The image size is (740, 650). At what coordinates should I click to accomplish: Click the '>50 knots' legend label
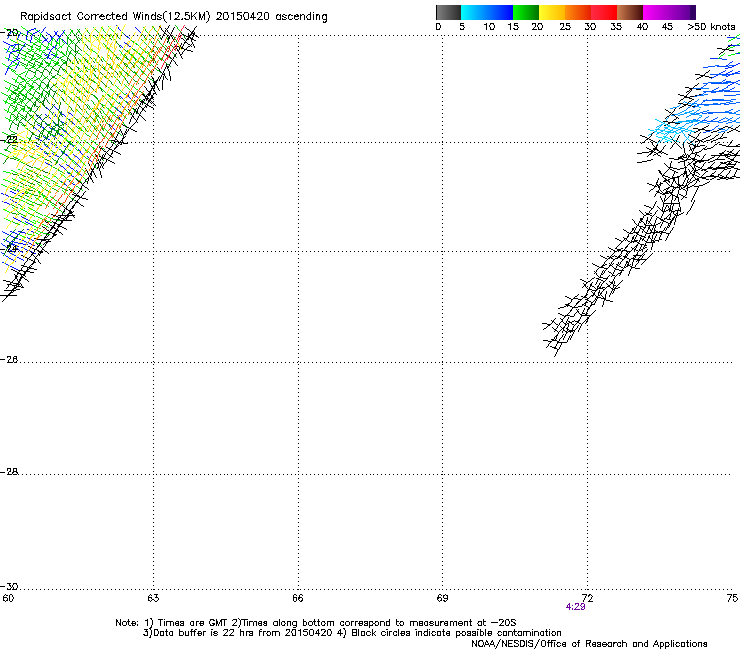[x=711, y=27]
